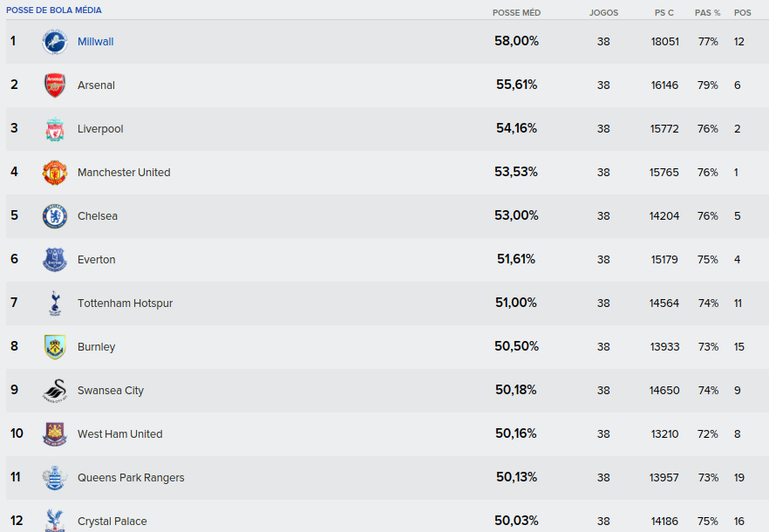
Task: Sort table by JOGOS column
Action: tap(603, 13)
